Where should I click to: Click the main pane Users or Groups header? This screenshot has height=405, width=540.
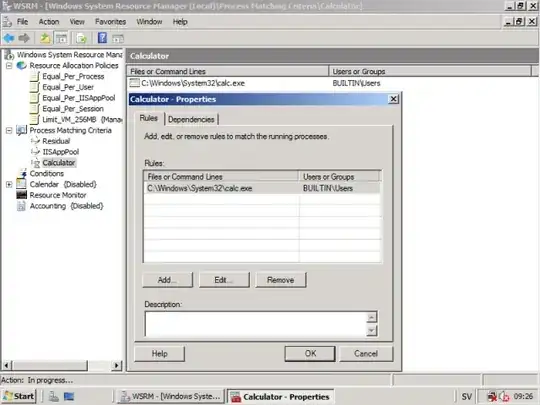click(430, 71)
